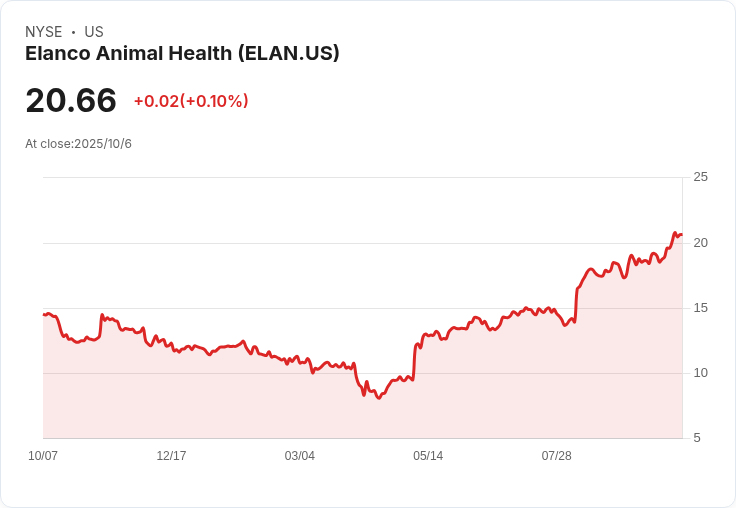Click the starting point of the price line
Screen dimensions: 736x508
[x=44, y=315]
